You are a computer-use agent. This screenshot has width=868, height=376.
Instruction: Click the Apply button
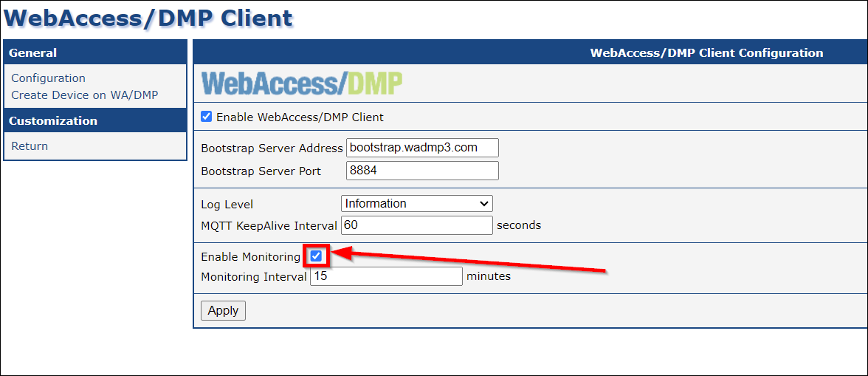pos(223,311)
